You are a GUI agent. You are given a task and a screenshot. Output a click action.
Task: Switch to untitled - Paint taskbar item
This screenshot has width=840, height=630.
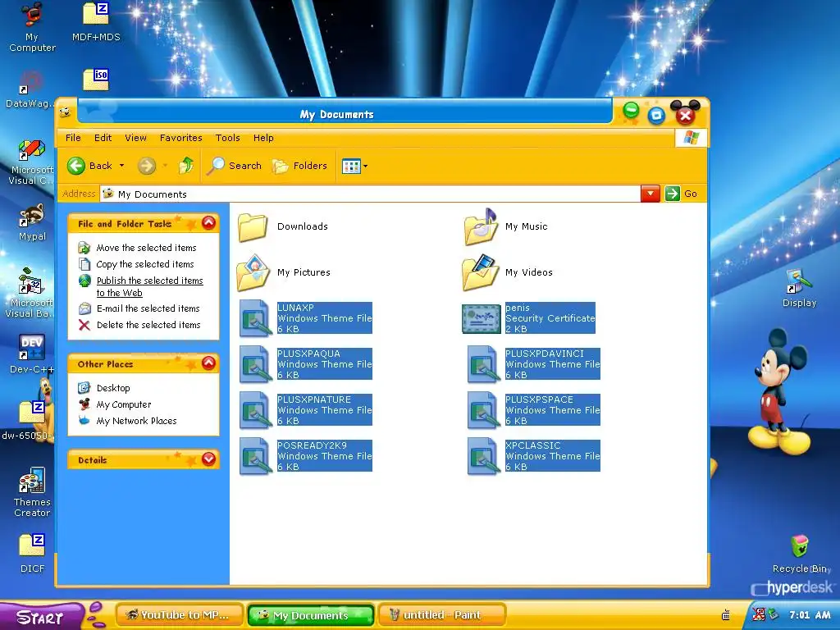441,615
